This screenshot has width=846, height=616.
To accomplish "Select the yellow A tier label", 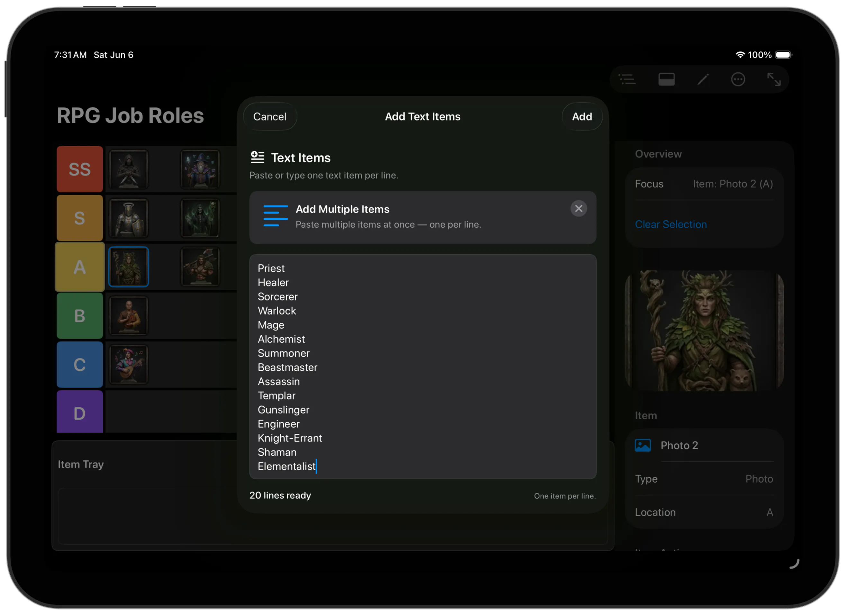I will click(80, 267).
